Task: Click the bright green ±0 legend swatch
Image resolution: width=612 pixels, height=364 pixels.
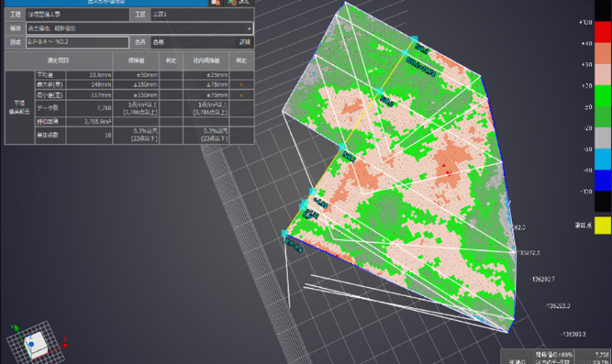Action: click(603, 96)
